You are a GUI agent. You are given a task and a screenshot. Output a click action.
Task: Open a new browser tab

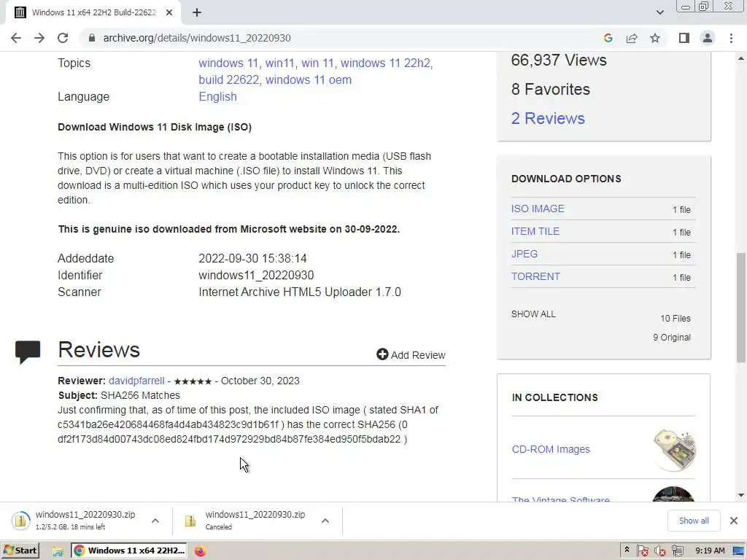pos(197,12)
